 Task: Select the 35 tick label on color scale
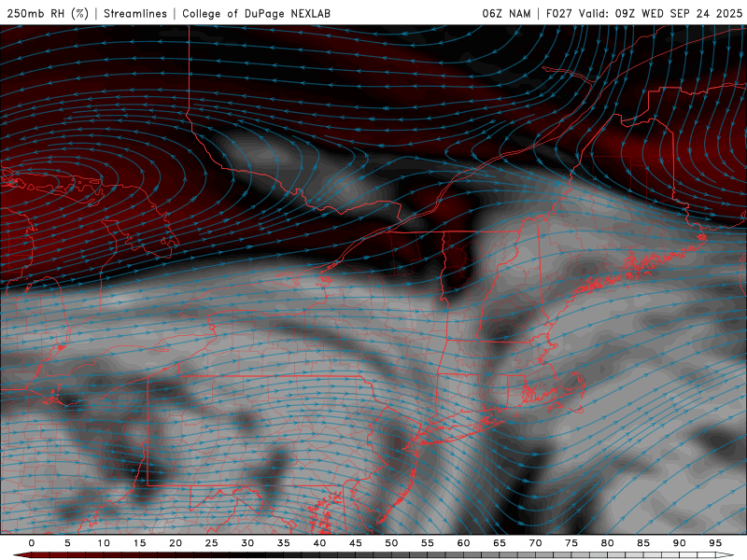(x=283, y=543)
